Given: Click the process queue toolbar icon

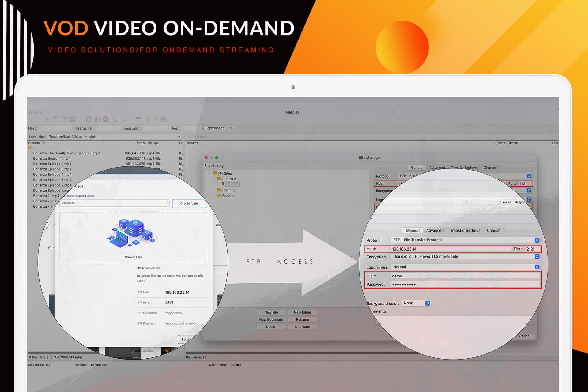Looking at the screenshot, I should pyautogui.click(x=97, y=119).
